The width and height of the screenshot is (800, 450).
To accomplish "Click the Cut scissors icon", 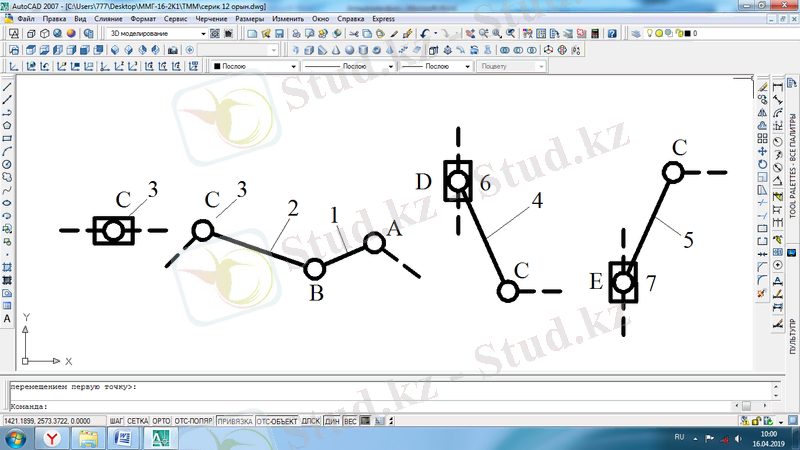I will (354, 34).
